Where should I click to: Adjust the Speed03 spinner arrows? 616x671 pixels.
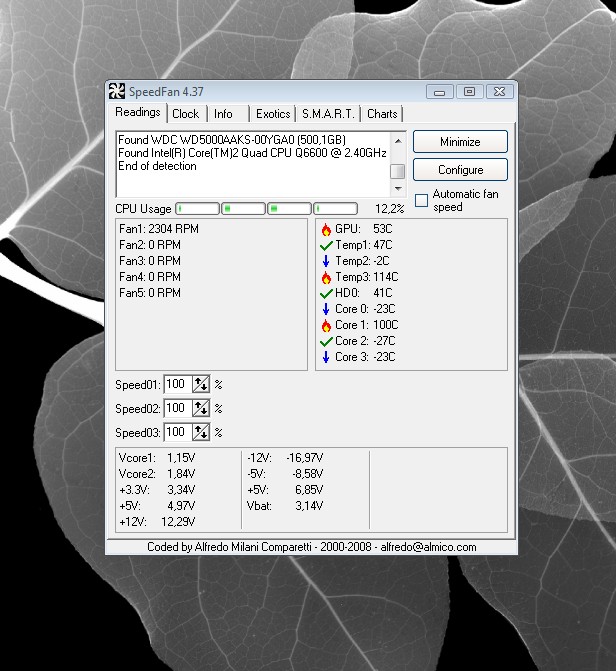(x=201, y=432)
